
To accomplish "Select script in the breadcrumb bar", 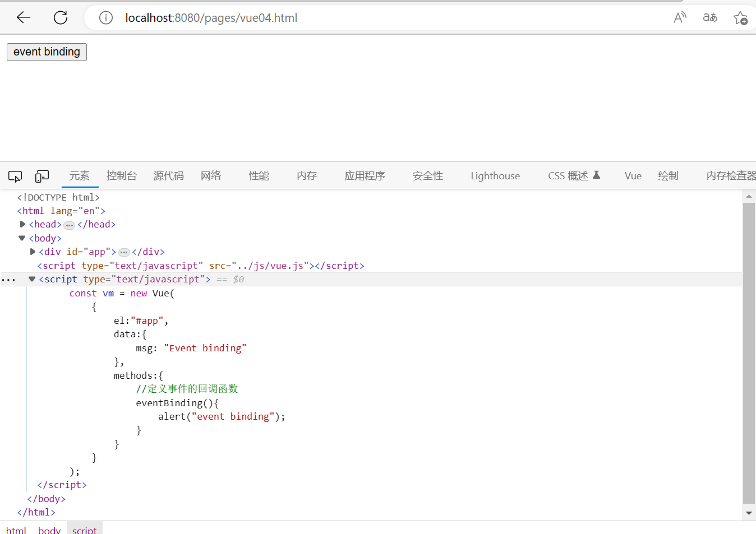I will (85, 530).
